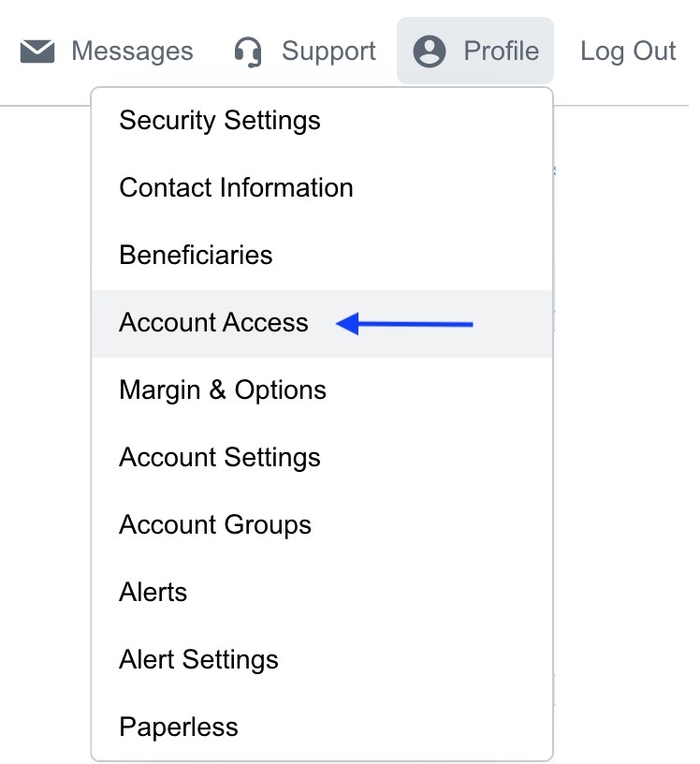Go to Account Settings

220,458
